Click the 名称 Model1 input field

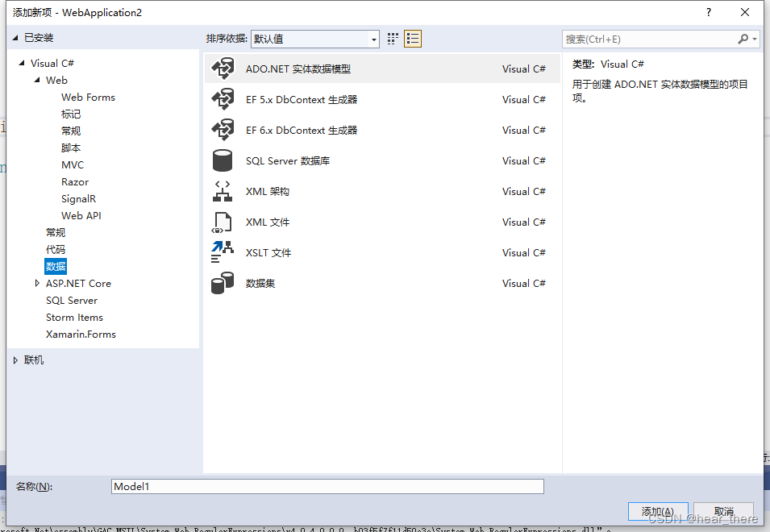pyautogui.click(x=327, y=486)
